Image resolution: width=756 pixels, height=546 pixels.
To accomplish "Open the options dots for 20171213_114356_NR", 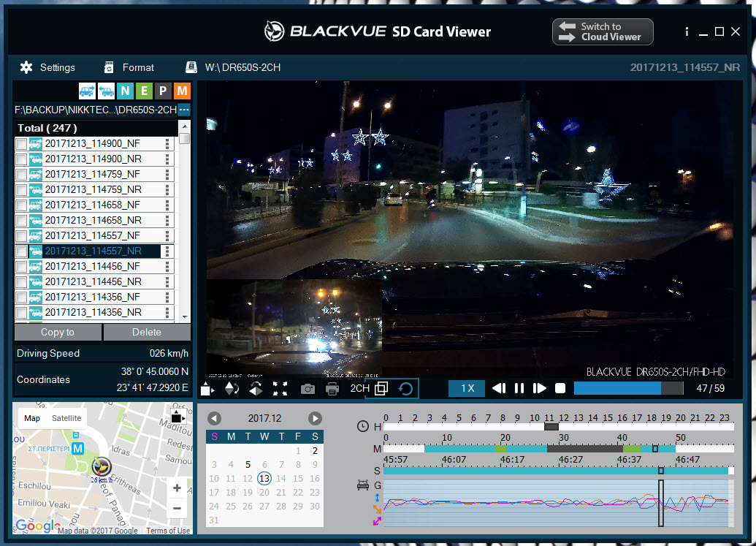I will click(167, 313).
